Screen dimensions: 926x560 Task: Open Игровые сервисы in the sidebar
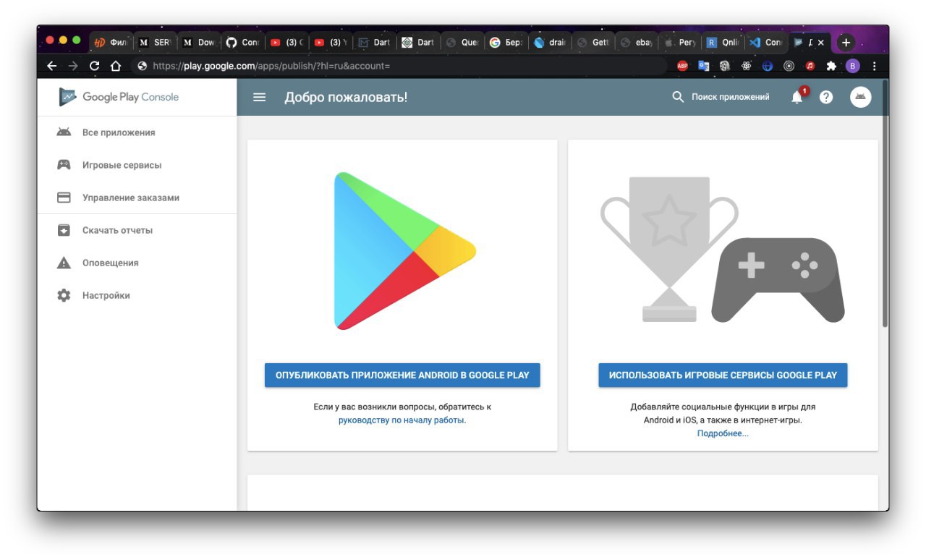(122, 165)
